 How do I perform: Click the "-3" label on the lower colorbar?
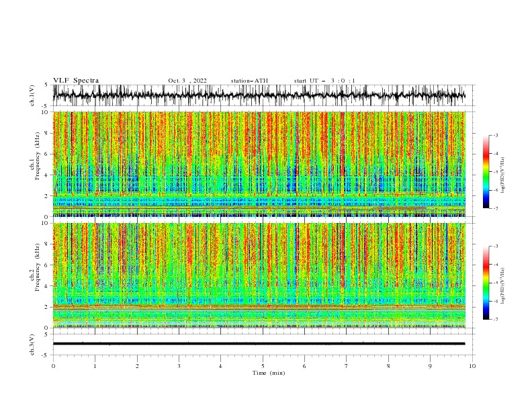[496, 246]
